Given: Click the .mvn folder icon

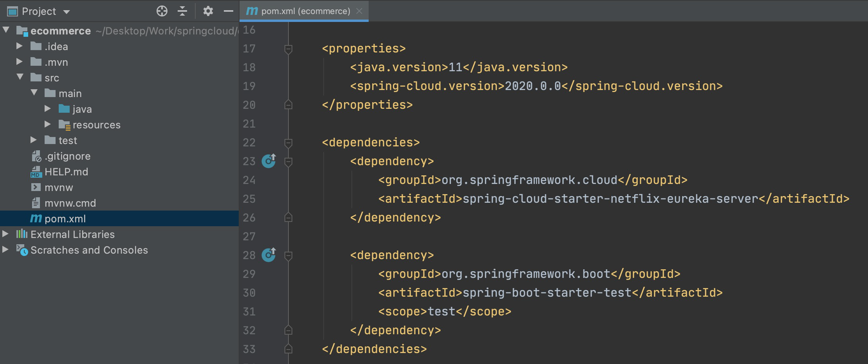Looking at the screenshot, I should 36,62.
